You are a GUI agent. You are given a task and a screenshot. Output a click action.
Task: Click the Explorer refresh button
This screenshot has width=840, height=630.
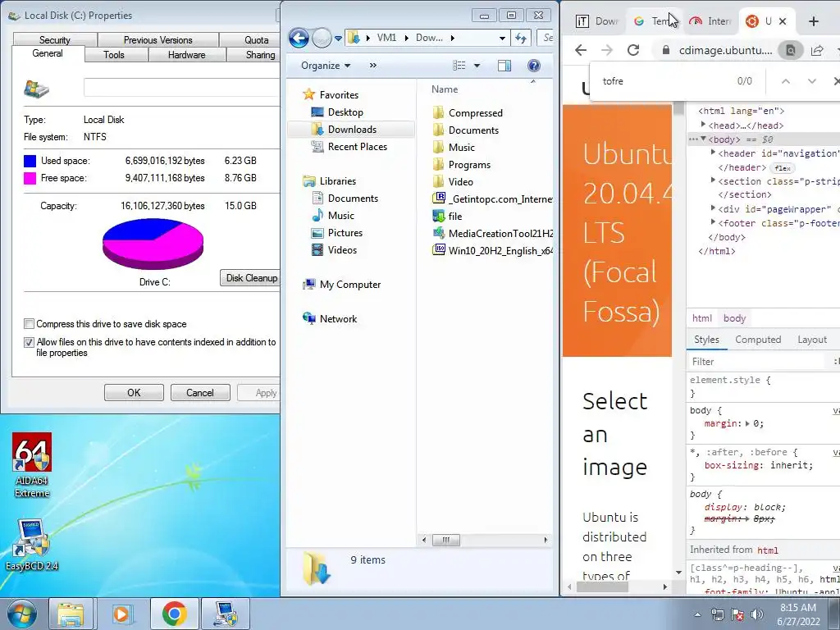521,38
